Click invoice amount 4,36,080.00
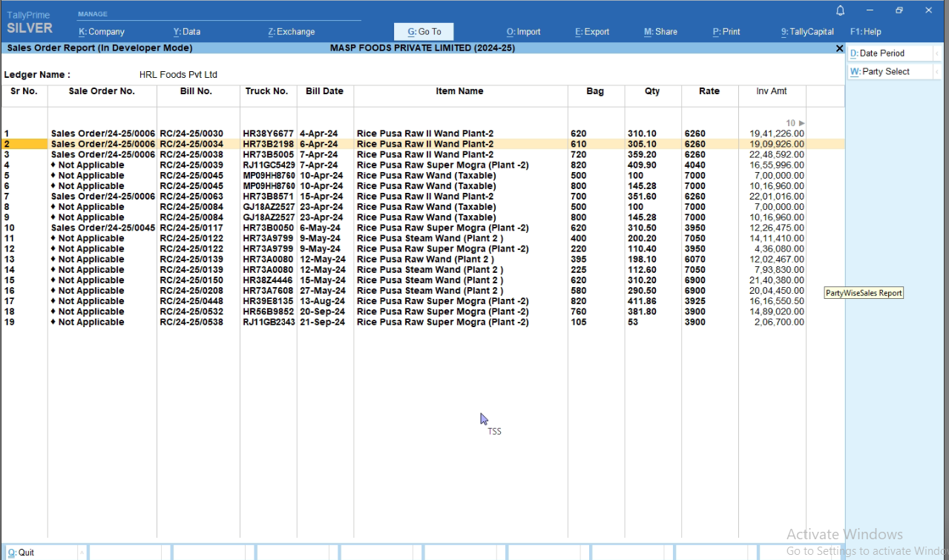 [x=780, y=248]
